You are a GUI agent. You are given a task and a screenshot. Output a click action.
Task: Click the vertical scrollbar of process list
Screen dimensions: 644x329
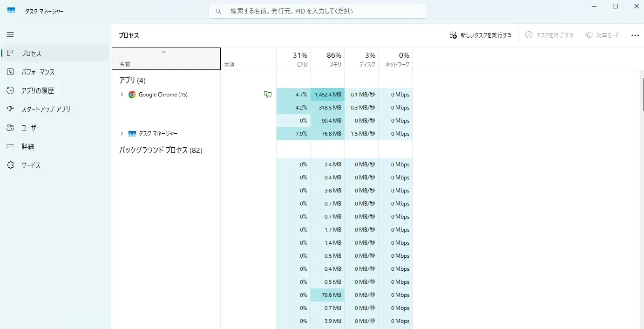click(643, 95)
